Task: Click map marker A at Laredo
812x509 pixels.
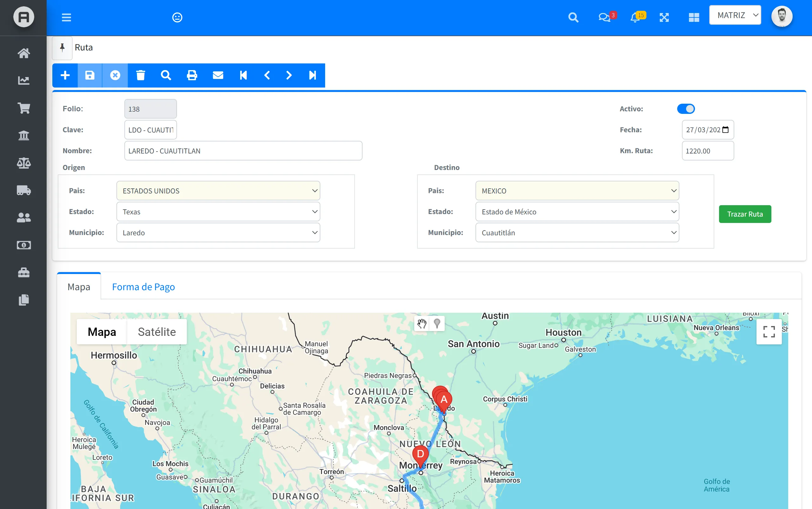Action: pos(444,401)
